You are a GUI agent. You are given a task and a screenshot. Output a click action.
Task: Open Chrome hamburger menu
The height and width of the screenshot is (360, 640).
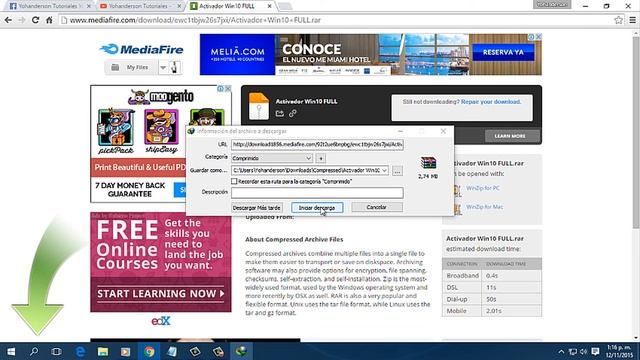[633, 20]
